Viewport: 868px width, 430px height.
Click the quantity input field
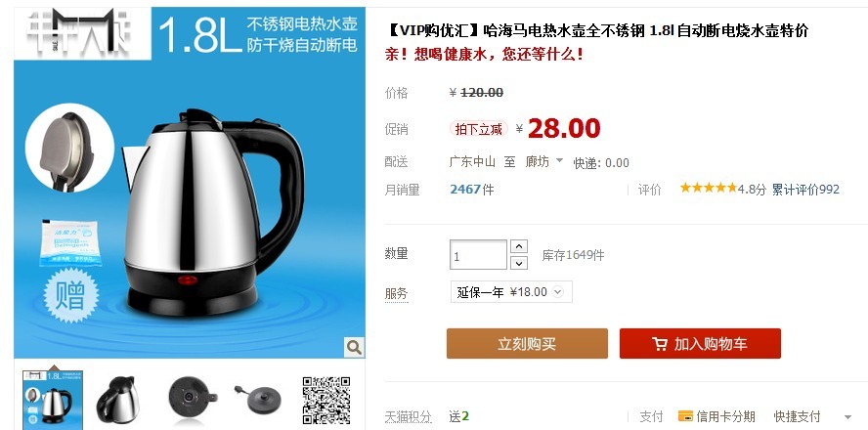point(478,254)
